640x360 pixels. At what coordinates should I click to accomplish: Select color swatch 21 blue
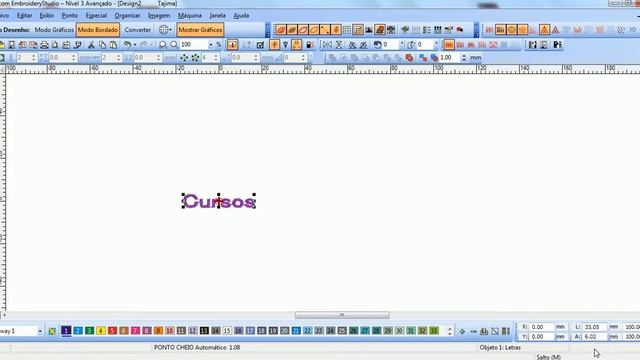coord(296,331)
